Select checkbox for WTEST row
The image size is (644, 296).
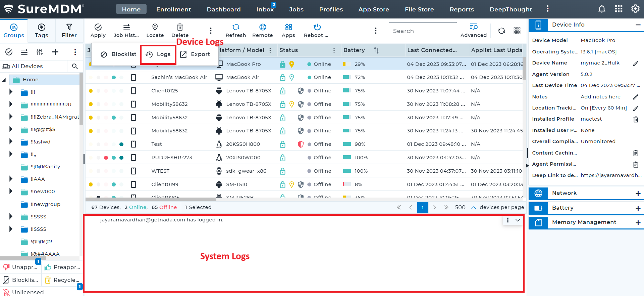(x=133, y=171)
